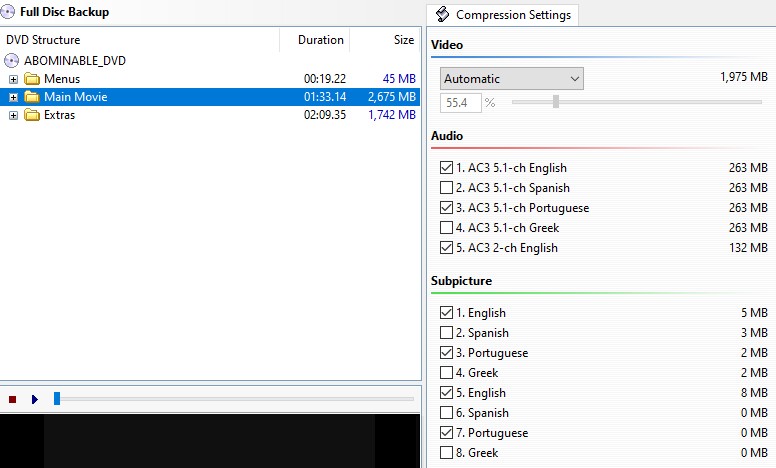Screen dimensions: 776x468
Task: Click the video preview area
Action: coord(210,441)
